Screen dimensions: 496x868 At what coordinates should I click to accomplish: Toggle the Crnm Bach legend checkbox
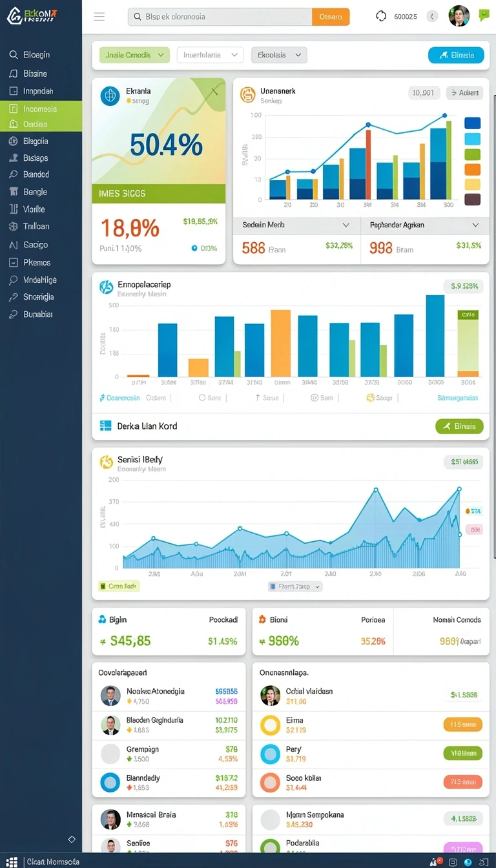pyautogui.click(x=102, y=586)
